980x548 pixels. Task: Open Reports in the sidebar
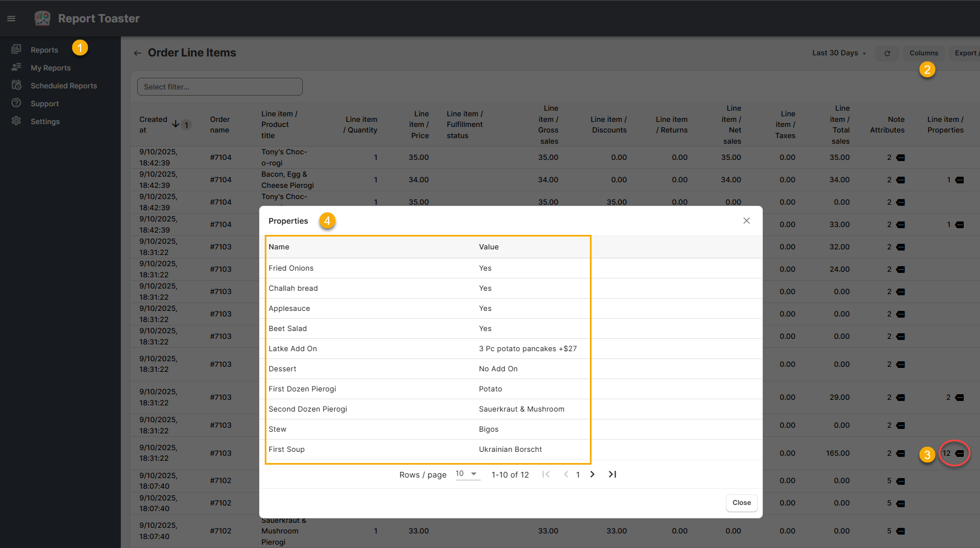(x=44, y=50)
